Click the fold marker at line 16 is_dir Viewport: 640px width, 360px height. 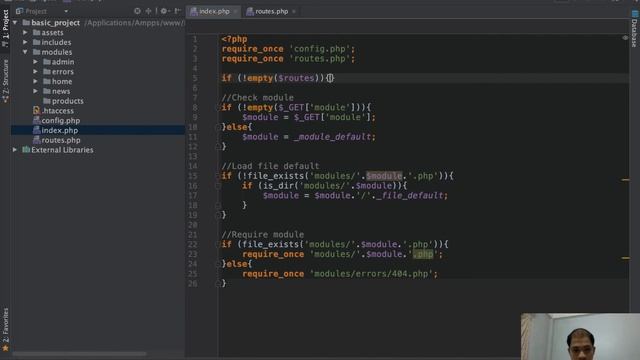[218, 186]
